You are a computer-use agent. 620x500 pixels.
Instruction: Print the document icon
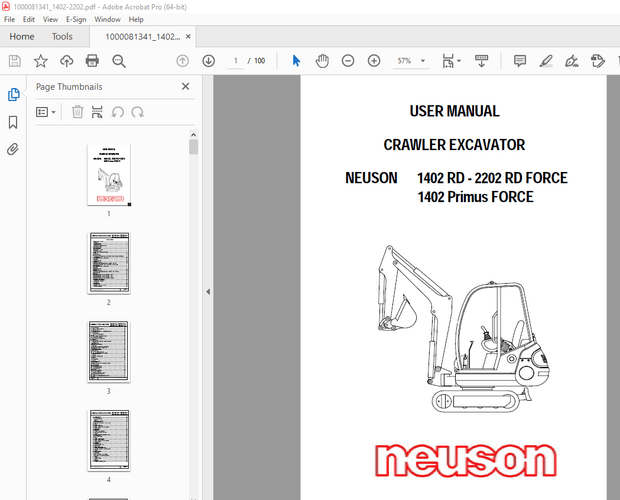click(92, 61)
